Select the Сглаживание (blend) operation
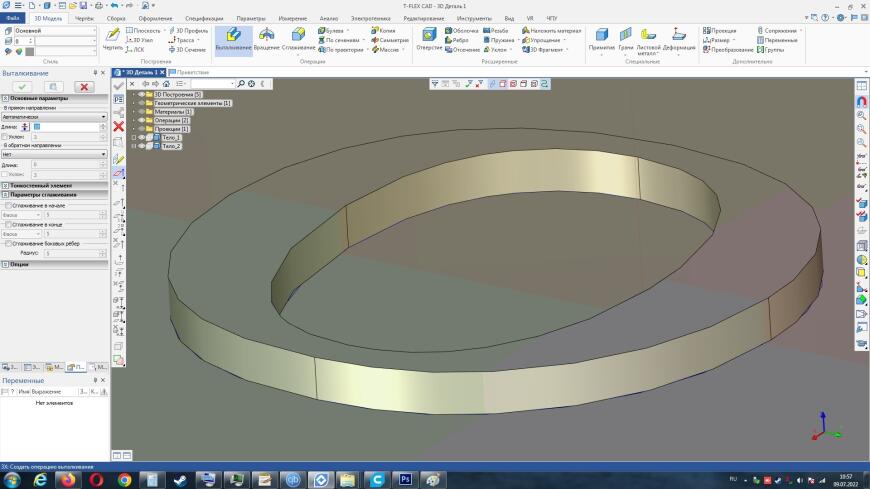The width and height of the screenshot is (870, 489). tap(298, 39)
